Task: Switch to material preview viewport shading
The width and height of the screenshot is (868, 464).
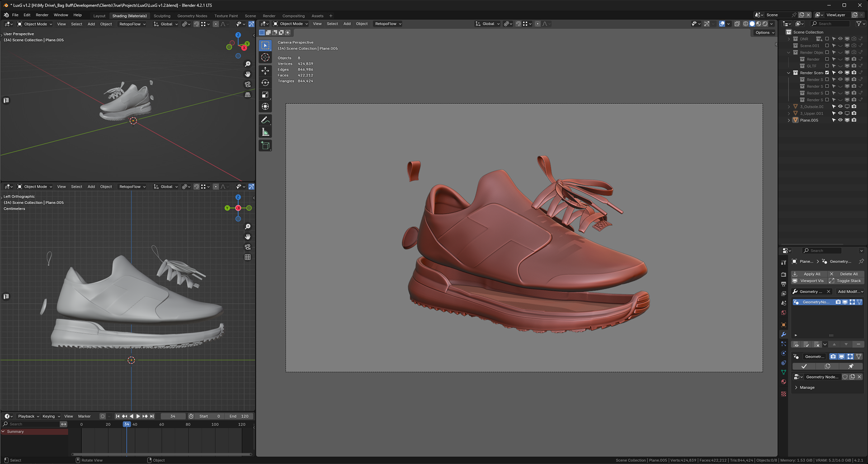Action: [x=759, y=24]
